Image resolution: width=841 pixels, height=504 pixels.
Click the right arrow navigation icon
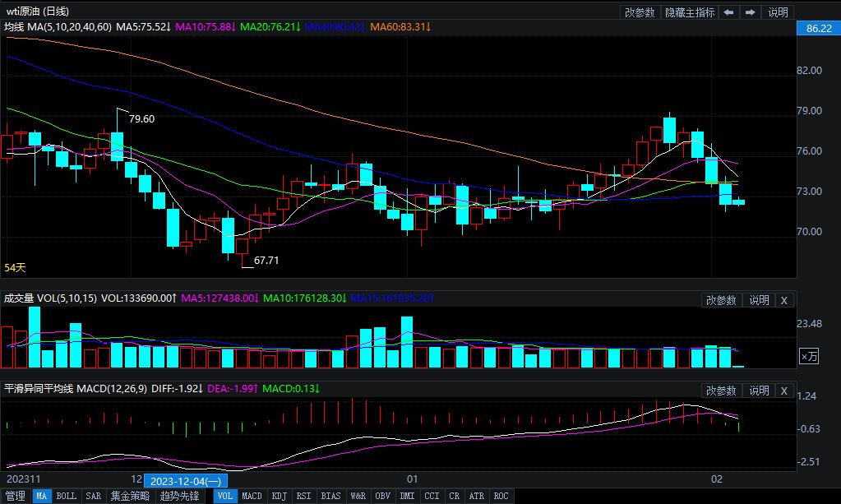pyautogui.click(x=750, y=12)
